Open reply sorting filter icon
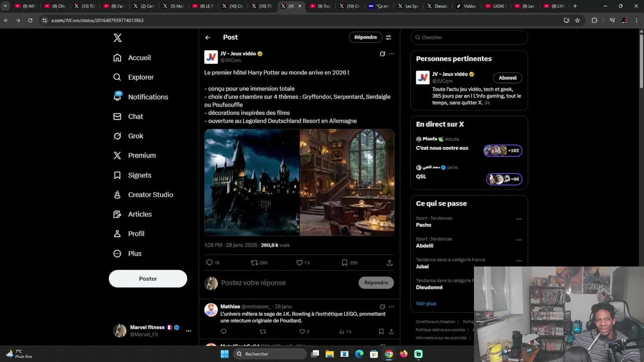The height and width of the screenshot is (362, 644). point(388,37)
